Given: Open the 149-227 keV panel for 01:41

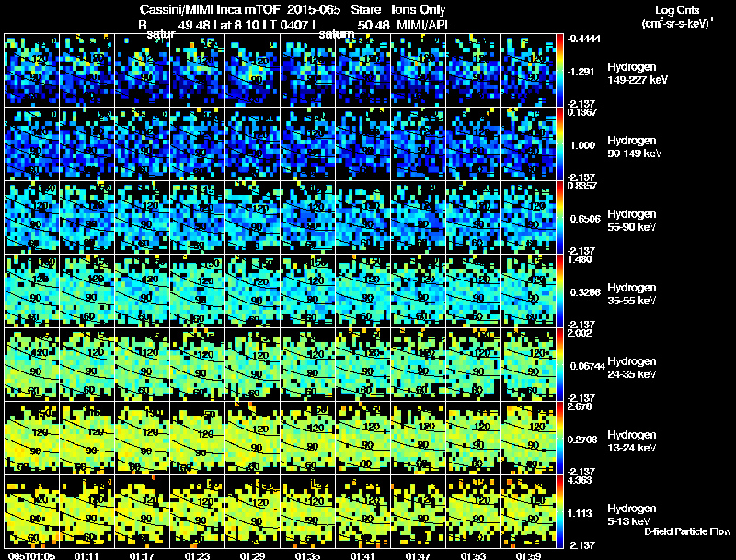Looking at the screenshot, I should coord(362,70).
